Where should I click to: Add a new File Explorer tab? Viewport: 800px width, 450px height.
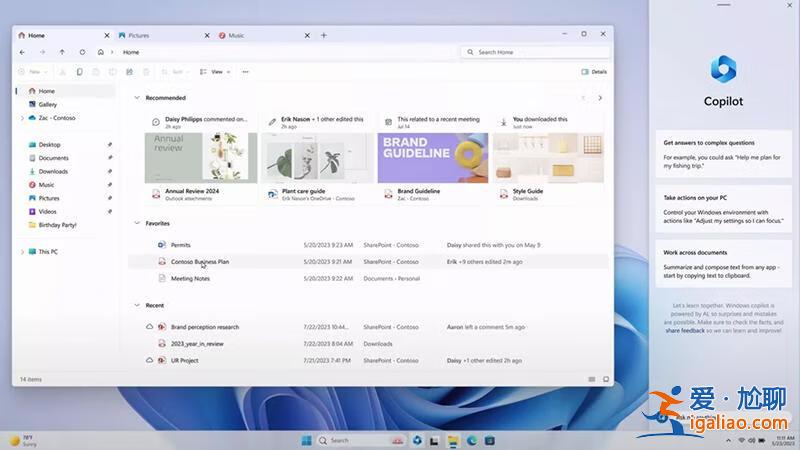(x=323, y=35)
